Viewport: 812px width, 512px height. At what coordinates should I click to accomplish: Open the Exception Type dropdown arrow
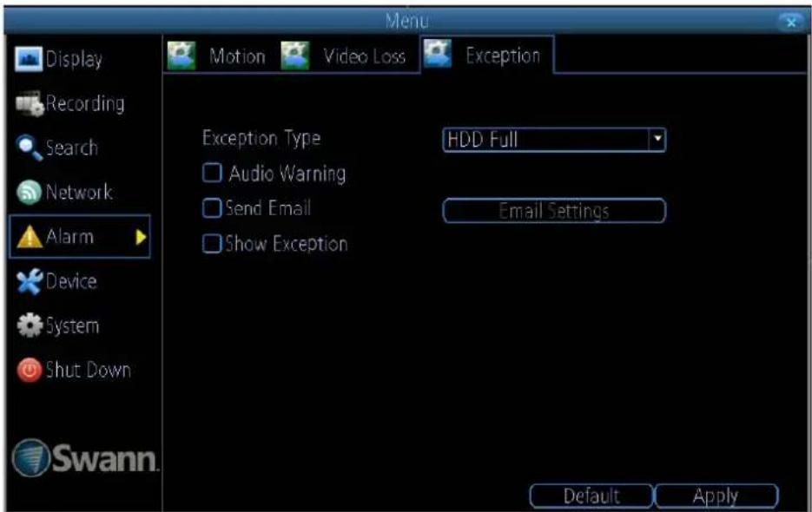click(657, 139)
